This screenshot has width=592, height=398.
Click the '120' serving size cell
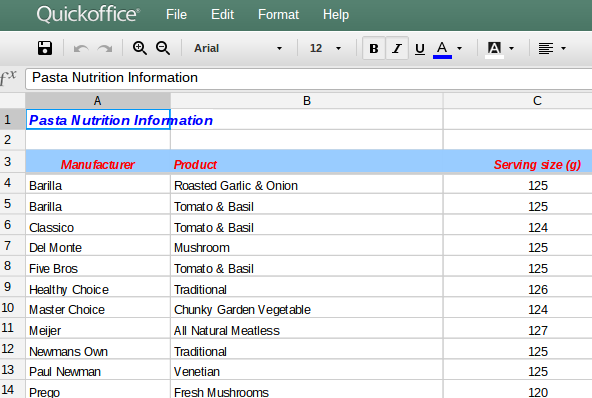click(x=518, y=390)
